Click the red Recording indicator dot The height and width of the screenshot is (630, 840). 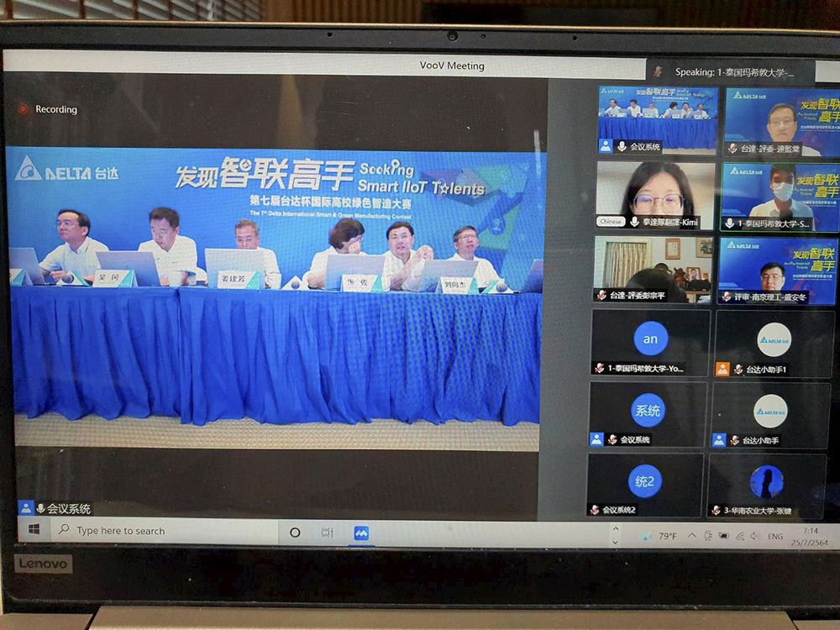click(23, 108)
